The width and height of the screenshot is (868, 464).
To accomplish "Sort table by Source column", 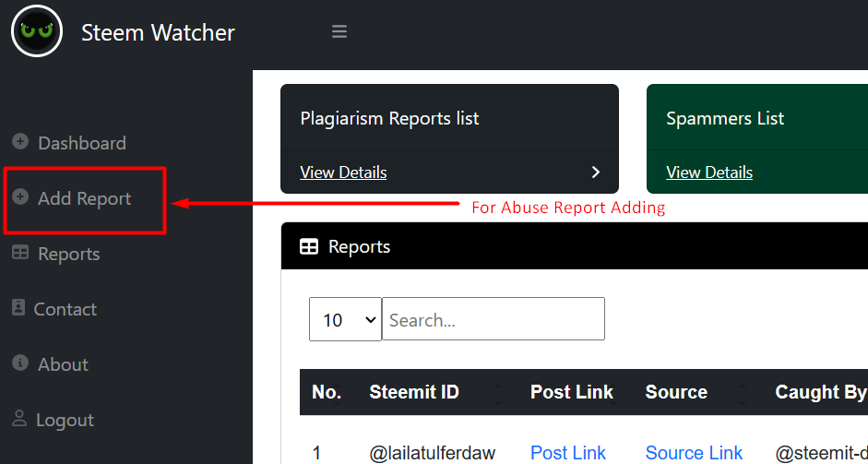I will pyautogui.click(x=676, y=392).
